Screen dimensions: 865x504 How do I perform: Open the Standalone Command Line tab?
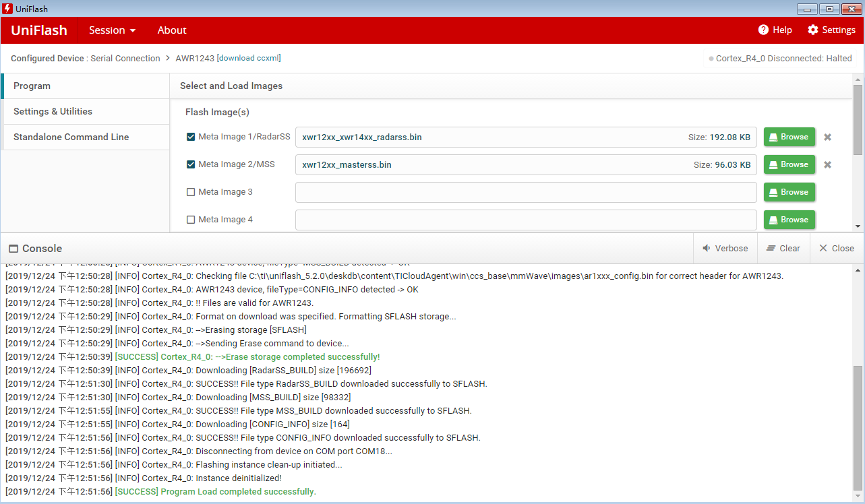click(86, 137)
